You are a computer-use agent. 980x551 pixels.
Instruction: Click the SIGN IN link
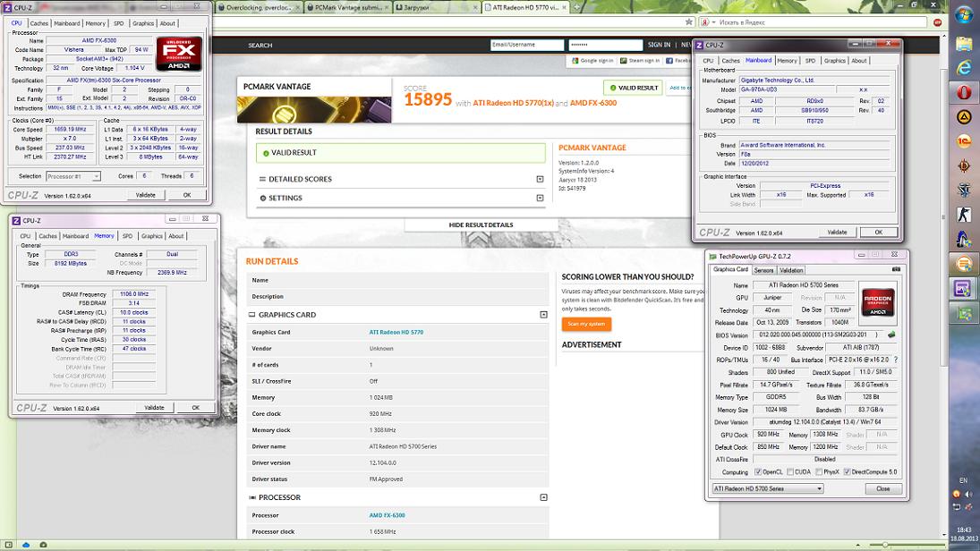659,45
